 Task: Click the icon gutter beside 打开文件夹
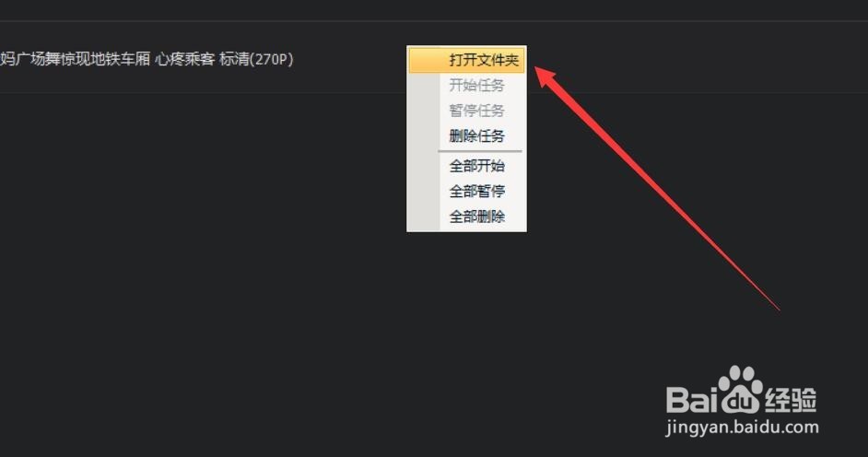pos(424,60)
